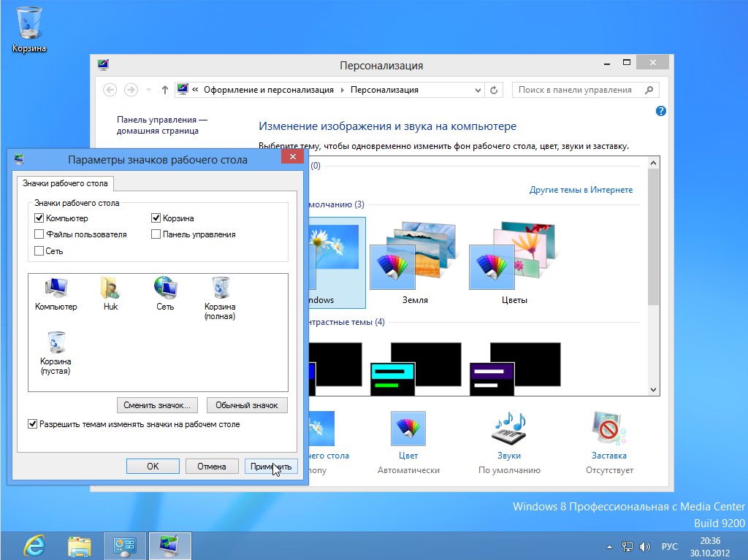Select the Компьютер icon in the icon preview list
The width and height of the screenshot is (748, 560).
56,294
